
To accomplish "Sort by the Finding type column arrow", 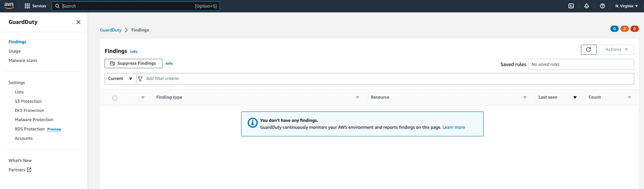I will tap(358, 98).
